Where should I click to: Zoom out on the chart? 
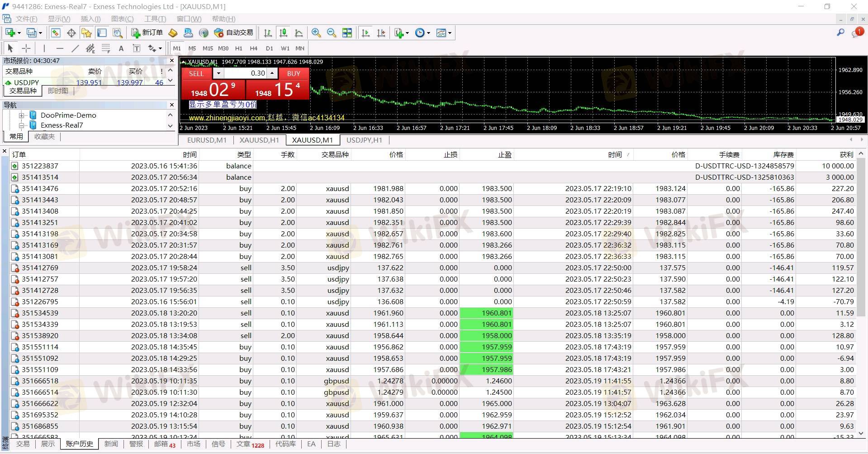(332, 33)
